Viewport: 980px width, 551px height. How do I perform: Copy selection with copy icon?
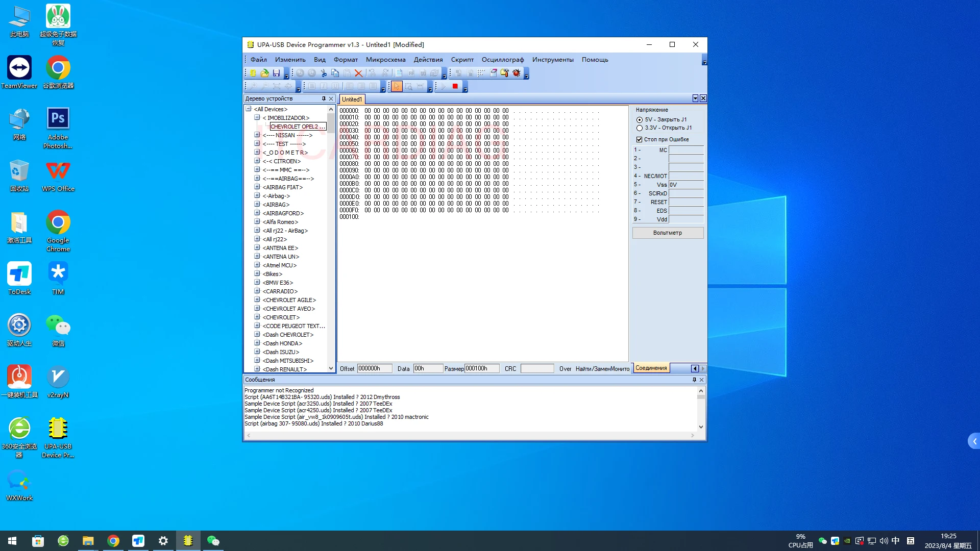click(335, 73)
